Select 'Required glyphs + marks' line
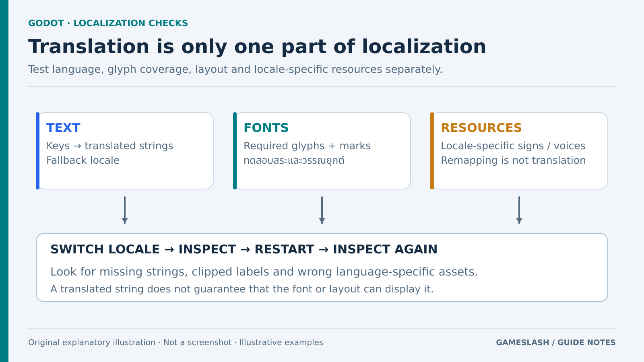 pyautogui.click(x=307, y=146)
